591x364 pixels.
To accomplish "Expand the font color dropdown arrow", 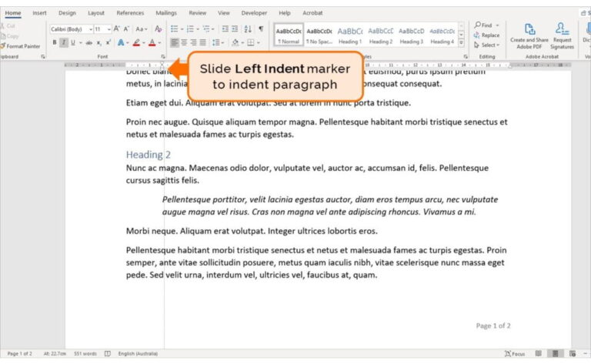I will click(x=159, y=43).
